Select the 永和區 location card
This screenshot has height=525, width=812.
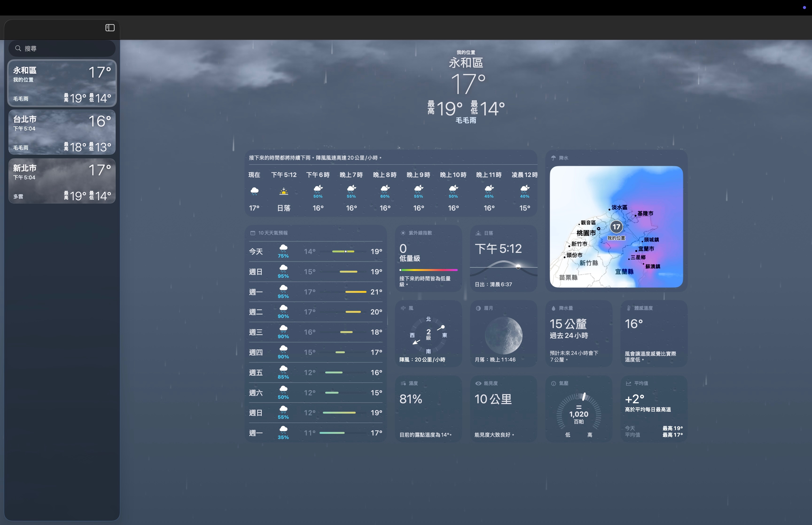click(62, 83)
